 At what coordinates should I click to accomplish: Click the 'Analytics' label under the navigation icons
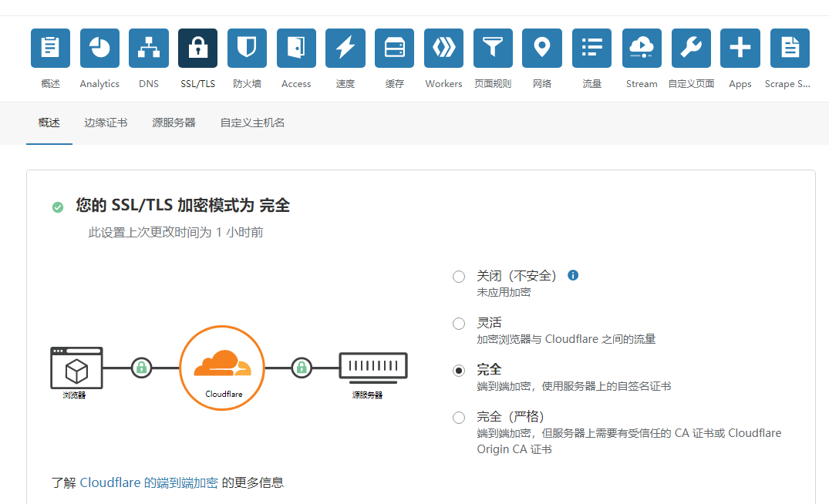(x=99, y=83)
